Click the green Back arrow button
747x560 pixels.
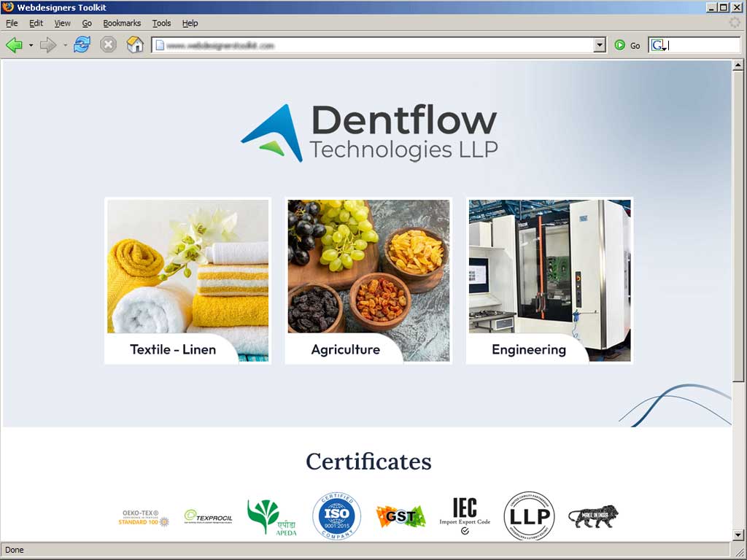(15, 45)
